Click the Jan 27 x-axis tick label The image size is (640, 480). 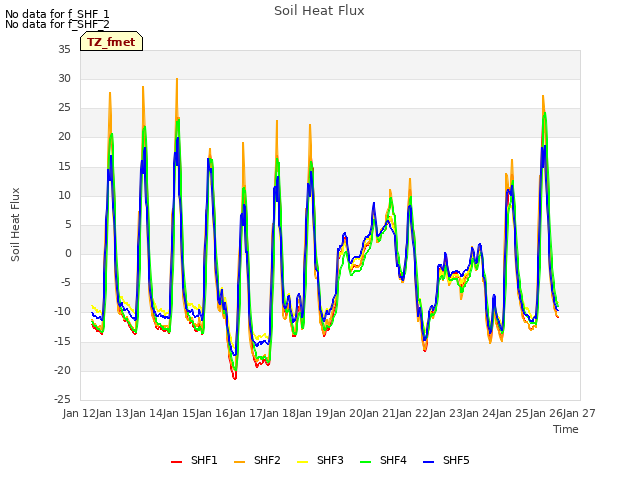pyautogui.click(x=579, y=413)
